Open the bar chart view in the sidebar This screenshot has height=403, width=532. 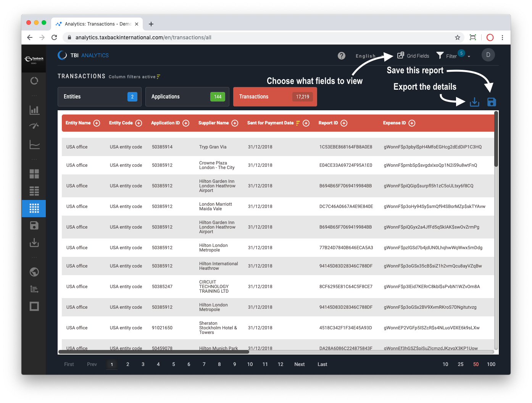pos(34,110)
